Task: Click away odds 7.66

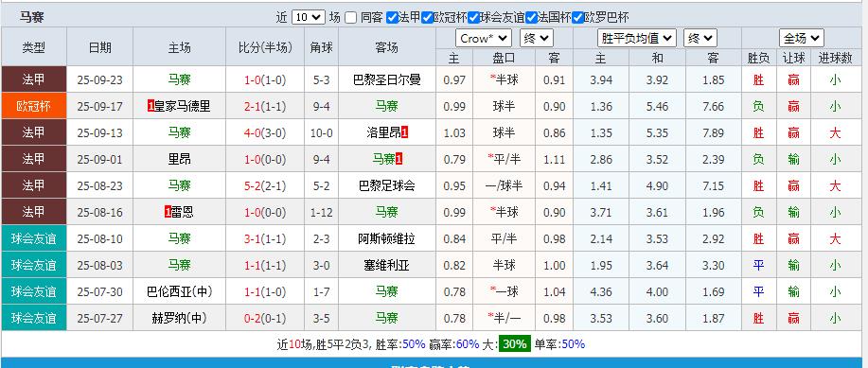Action: pyautogui.click(x=713, y=107)
